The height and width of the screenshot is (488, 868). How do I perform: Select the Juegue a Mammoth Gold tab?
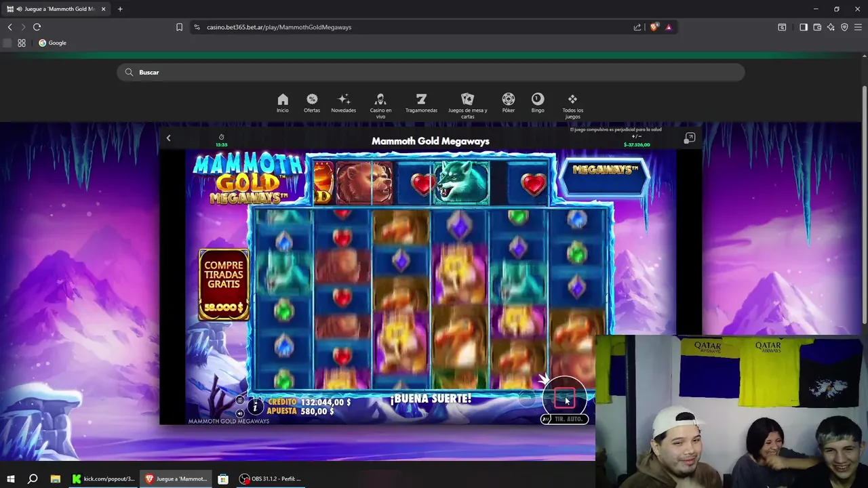click(x=56, y=9)
